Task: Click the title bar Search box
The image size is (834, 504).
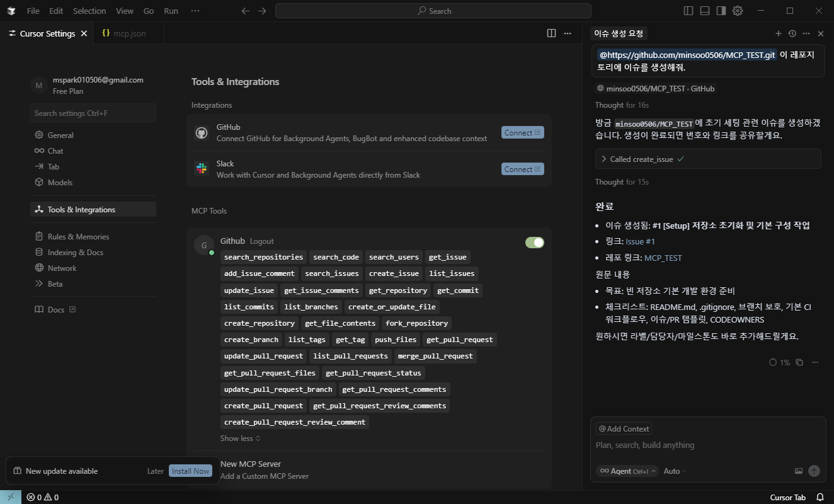Action: (x=433, y=11)
